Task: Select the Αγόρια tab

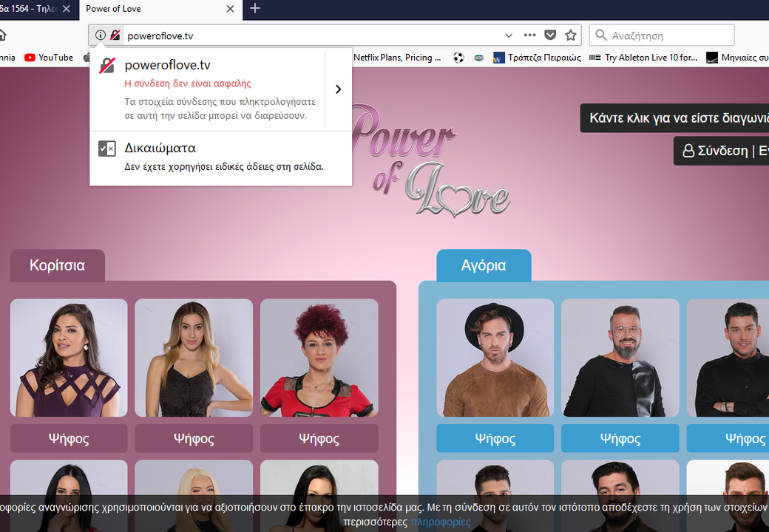Action: (484, 265)
